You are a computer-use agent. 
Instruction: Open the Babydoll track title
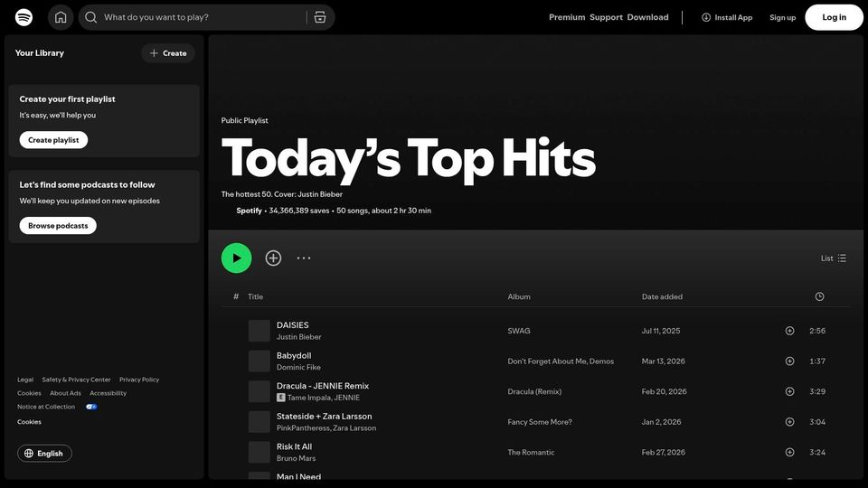294,356
